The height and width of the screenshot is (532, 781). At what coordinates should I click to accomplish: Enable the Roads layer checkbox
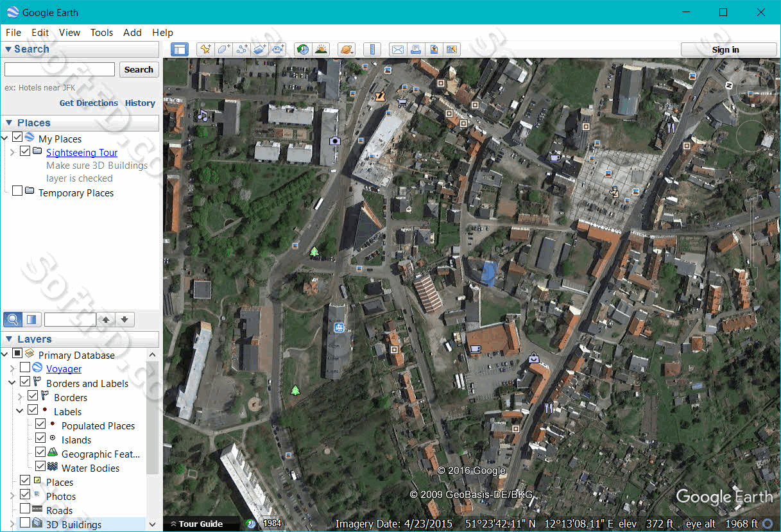coord(25,509)
